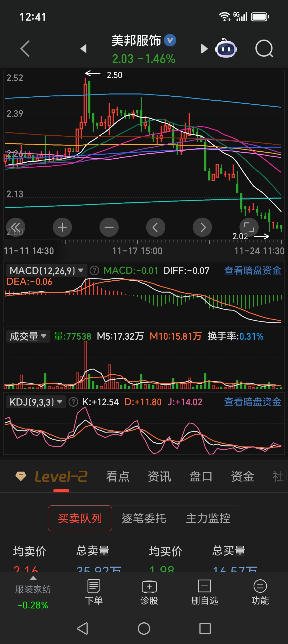Image resolution: width=288 pixels, height=644 pixels.
Task: Tap 总买量 column header
Action: [229, 551]
